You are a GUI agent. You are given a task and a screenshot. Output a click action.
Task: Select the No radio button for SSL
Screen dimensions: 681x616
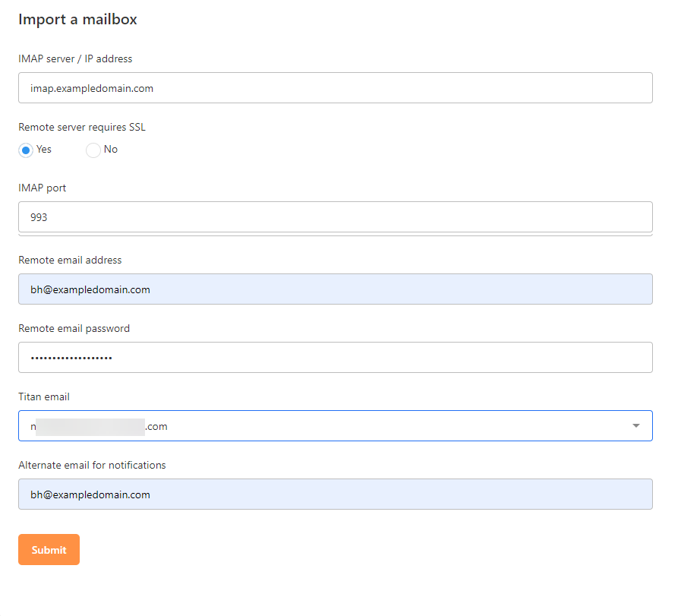click(x=92, y=150)
